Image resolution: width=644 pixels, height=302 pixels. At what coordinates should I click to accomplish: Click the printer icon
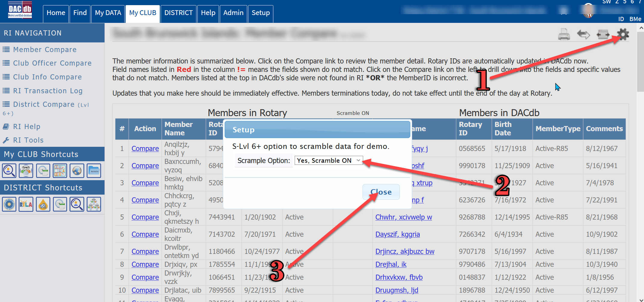coord(564,34)
